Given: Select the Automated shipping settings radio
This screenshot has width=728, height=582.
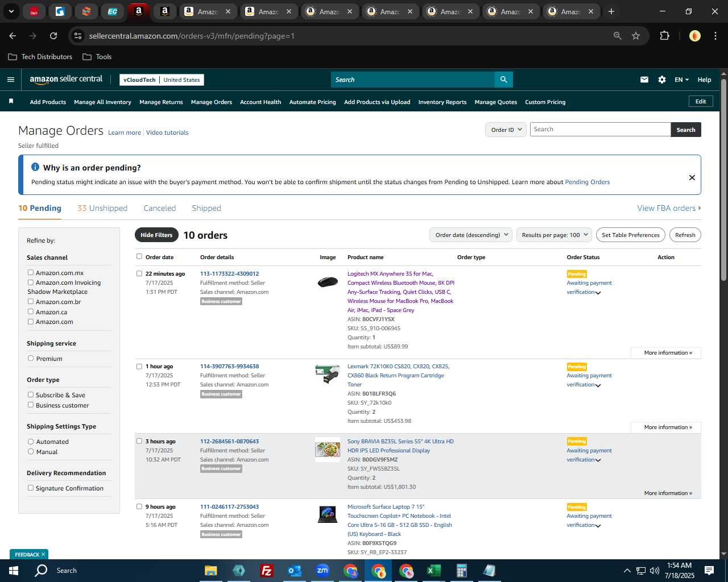Looking at the screenshot, I should (31, 441).
